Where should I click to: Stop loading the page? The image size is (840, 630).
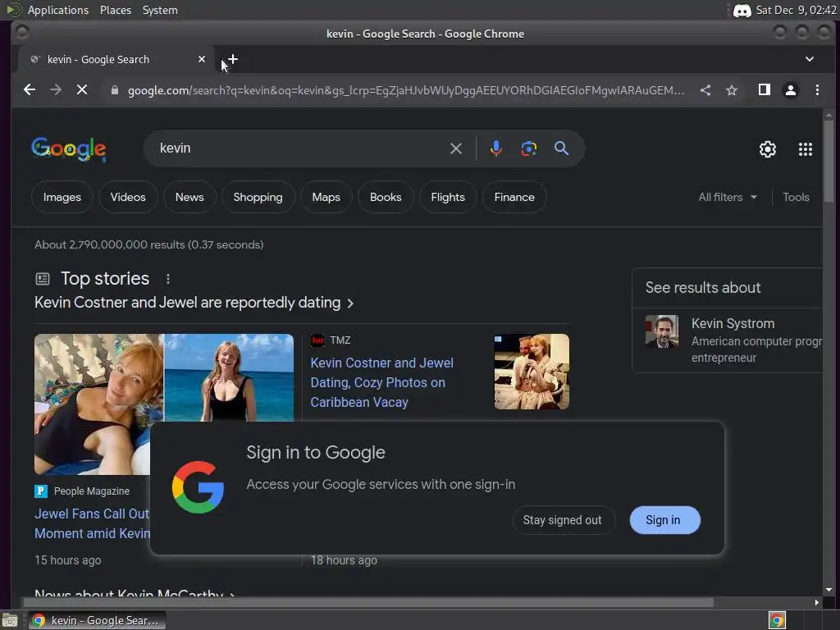coord(82,90)
